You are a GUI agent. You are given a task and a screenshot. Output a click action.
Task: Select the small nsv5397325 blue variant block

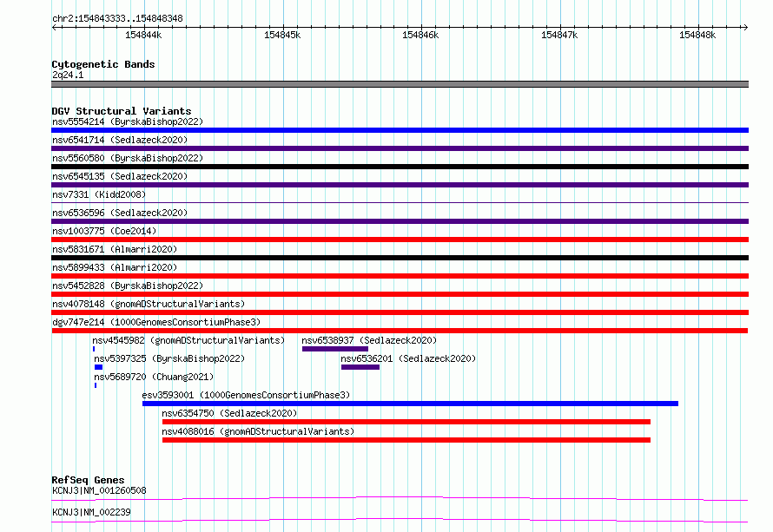click(x=98, y=367)
